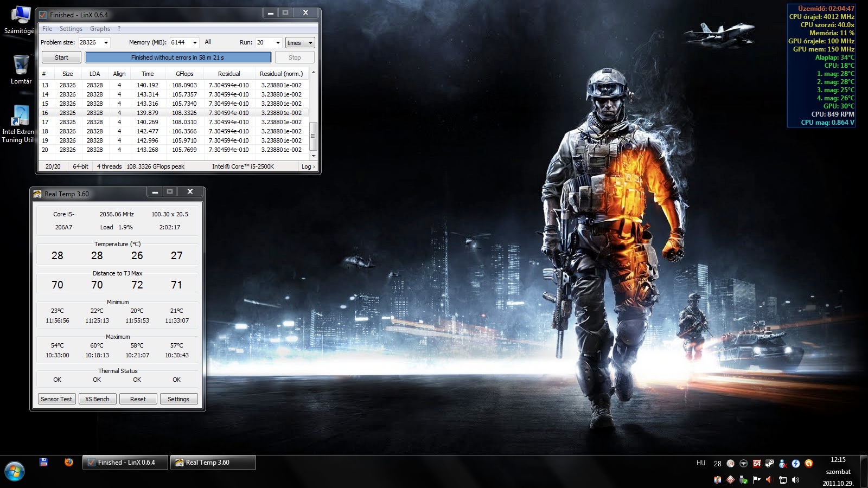Open the Action Center flag icon
This screenshot has width=868, height=488.
[x=757, y=480]
